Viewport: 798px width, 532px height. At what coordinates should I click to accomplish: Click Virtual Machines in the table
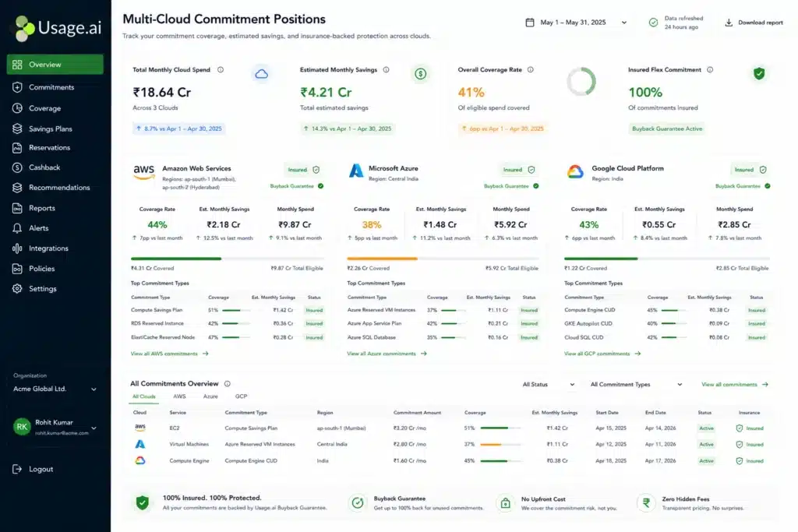click(x=189, y=445)
